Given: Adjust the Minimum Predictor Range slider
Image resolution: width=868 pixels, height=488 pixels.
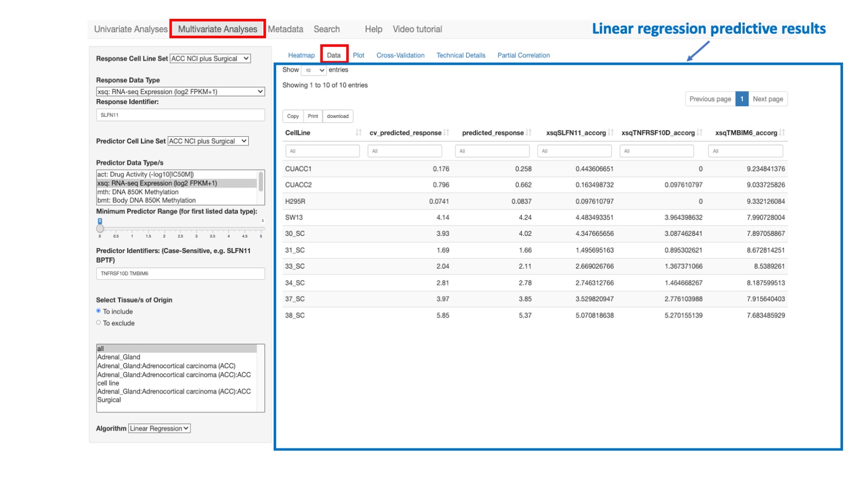Looking at the screenshot, I should click(100, 228).
